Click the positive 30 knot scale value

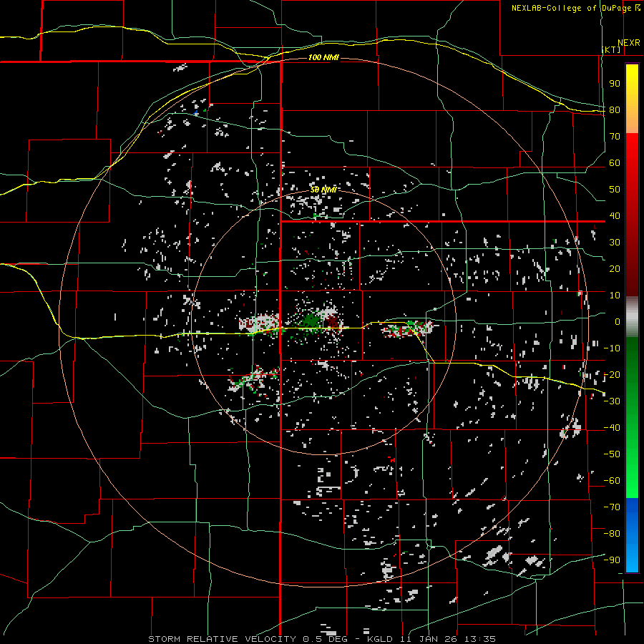click(x=615, y=243)
